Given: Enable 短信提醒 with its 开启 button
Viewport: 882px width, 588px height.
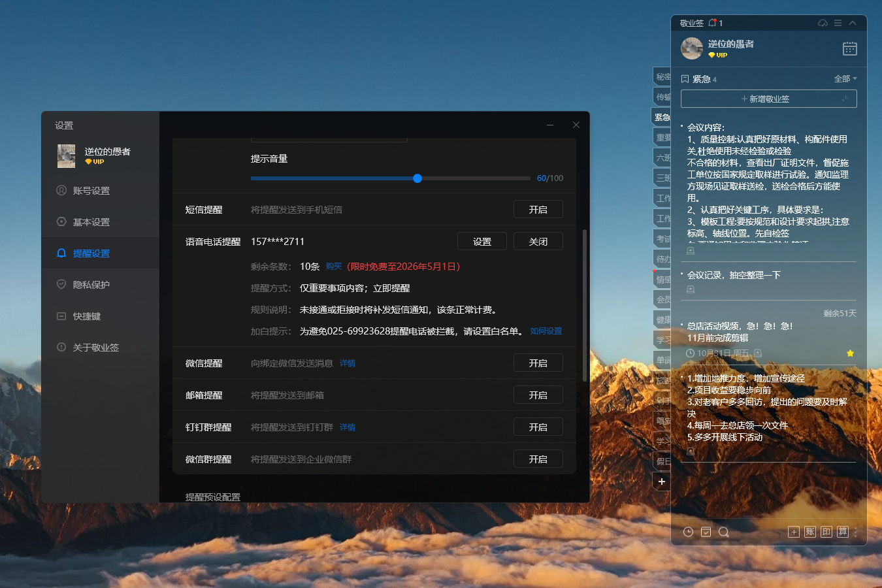Looking at the screenshot, I should 538,210.
